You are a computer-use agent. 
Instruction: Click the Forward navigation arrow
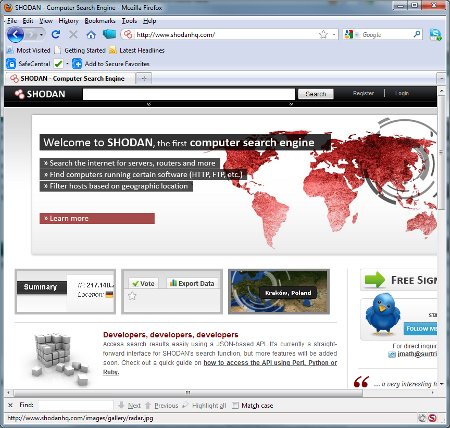[x=31, y=34]
